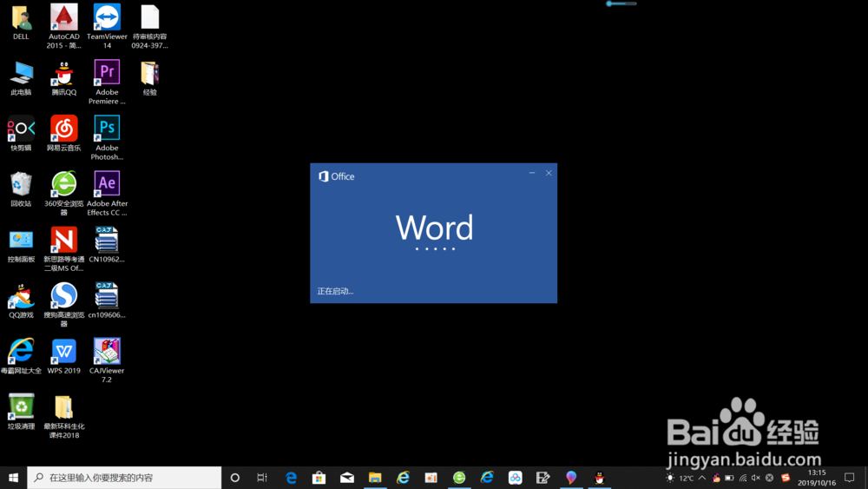Open File Explorer from taskbar
This screenshot has width=868, height=489.
[375, 478]
